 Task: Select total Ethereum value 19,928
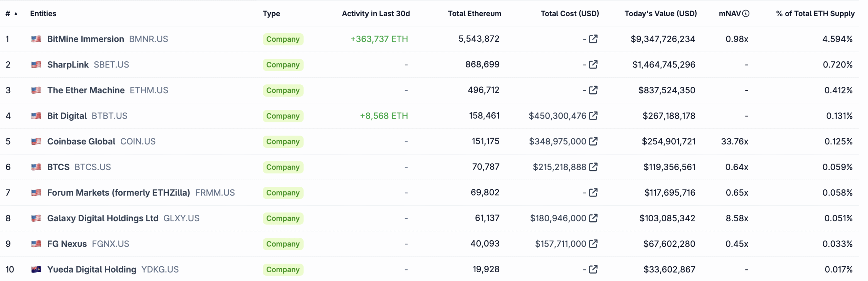pos(486,269)
